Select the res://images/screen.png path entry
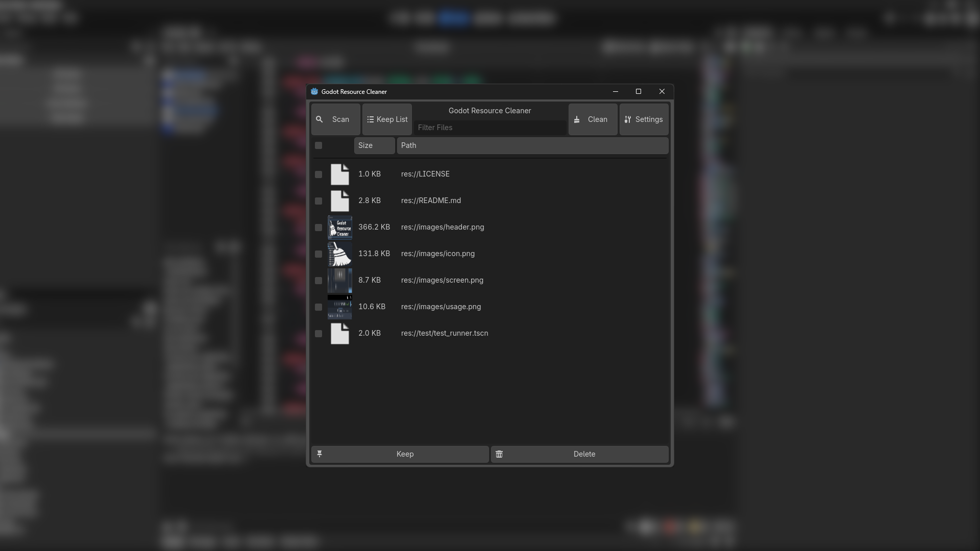Screen dimensions: 980x551 [x=442, y=280]
